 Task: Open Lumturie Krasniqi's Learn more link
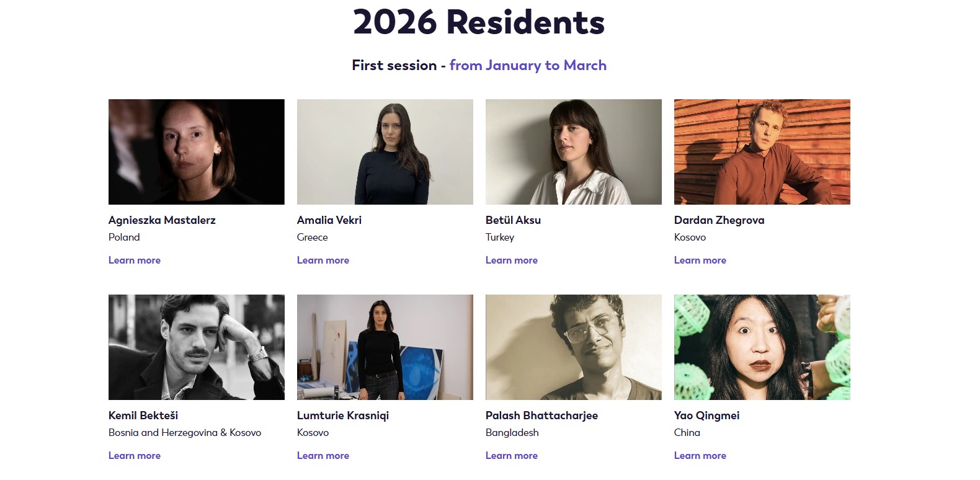(x=323, y=456)
